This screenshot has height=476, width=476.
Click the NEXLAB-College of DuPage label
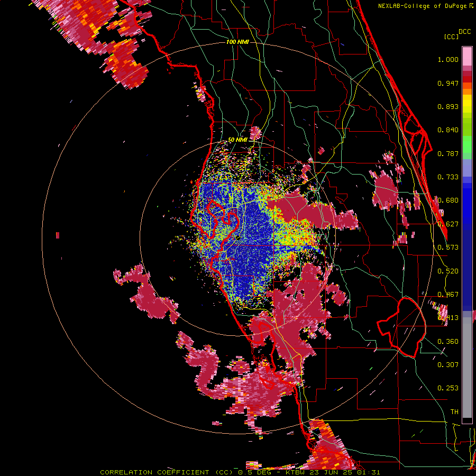click(422, 6)
